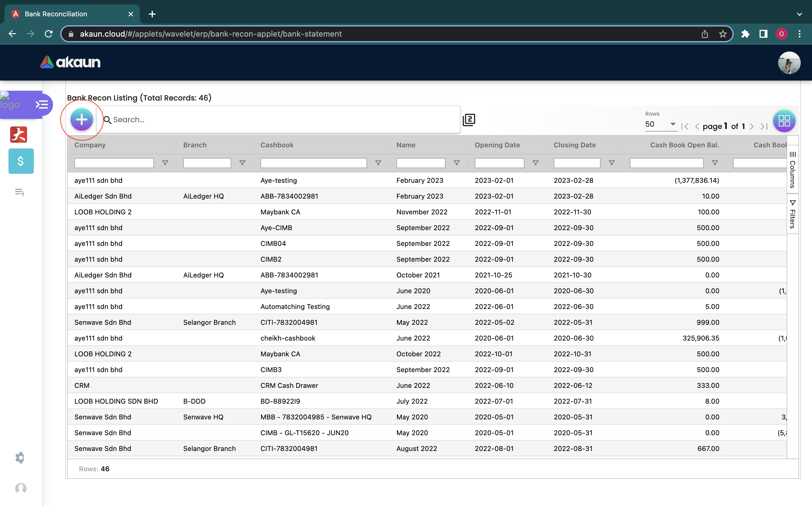Open the settings gear in sidebar
Screen dimensions: 812x507
pyautogui.click(x=20, y=457)
